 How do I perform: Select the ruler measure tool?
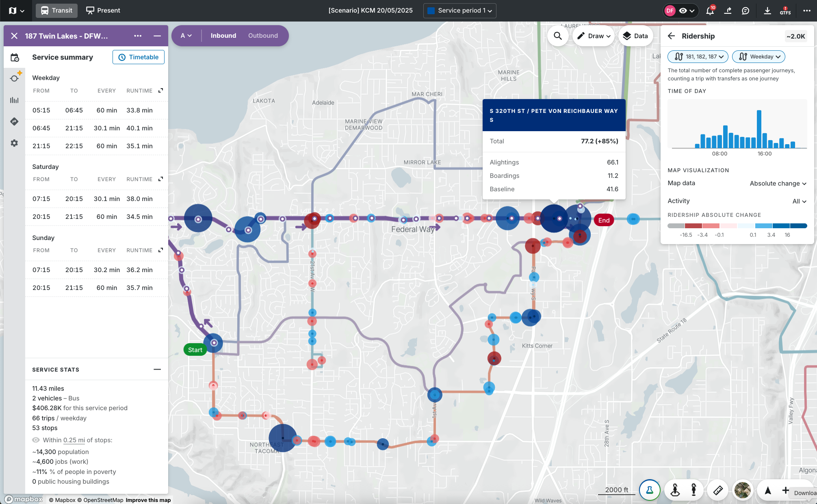point(718,490)
